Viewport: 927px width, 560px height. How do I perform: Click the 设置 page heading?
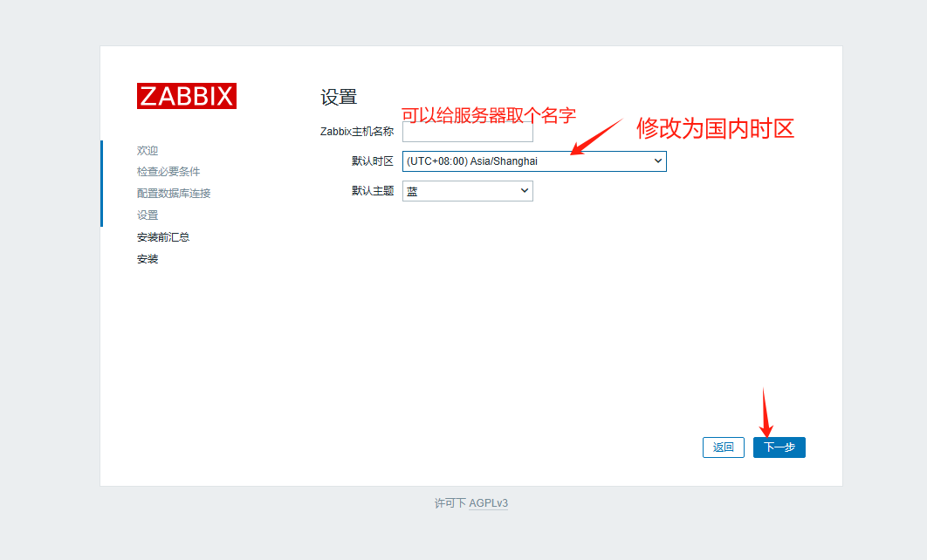[x=339, y=97]
